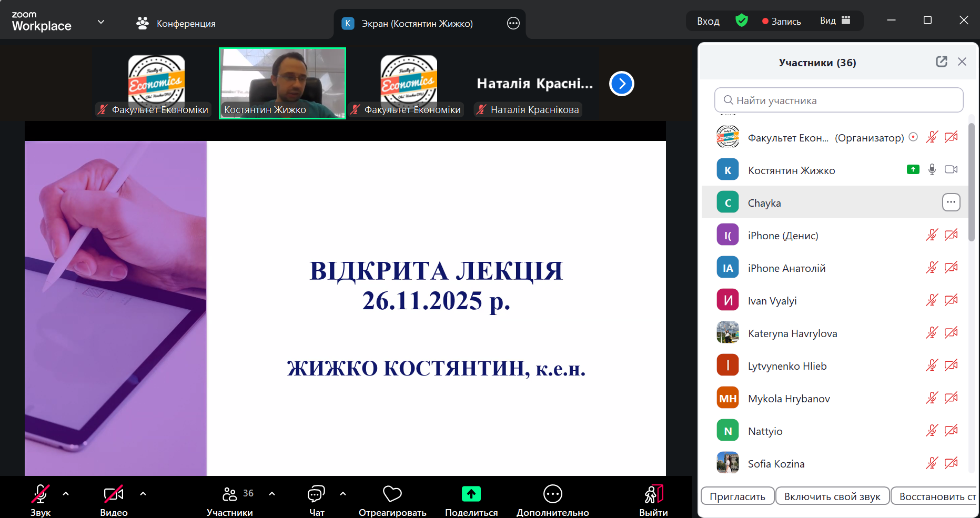Click the Find participant search field

pyautogui.click(x=838, y=100)
